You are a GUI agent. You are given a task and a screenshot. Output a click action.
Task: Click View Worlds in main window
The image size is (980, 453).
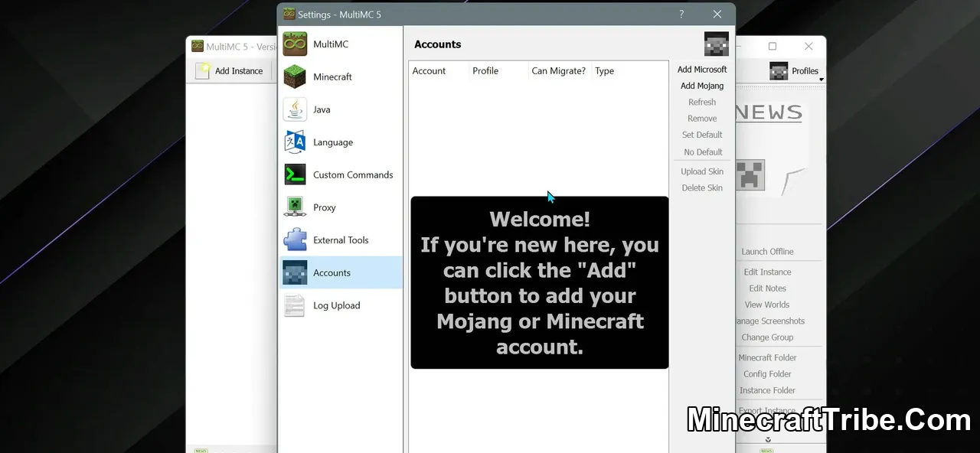767,305
